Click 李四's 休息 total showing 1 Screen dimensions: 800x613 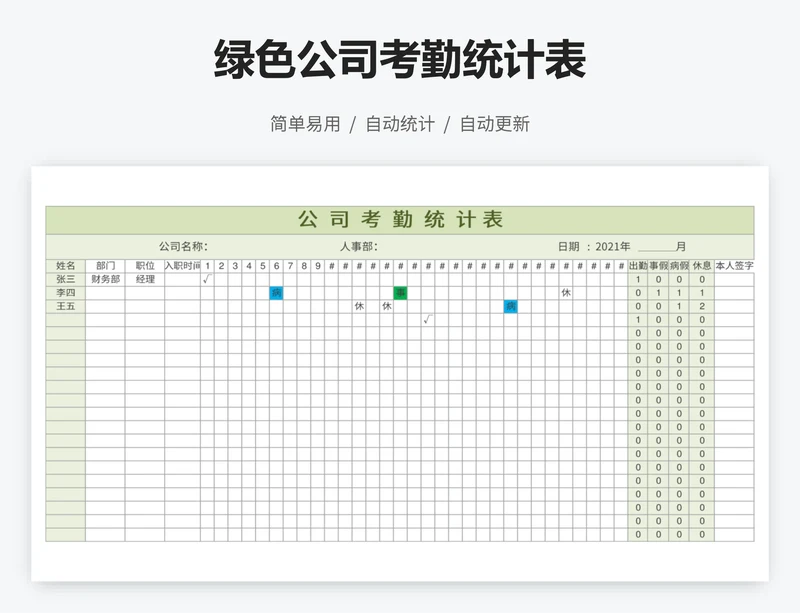tap(702, 293)
